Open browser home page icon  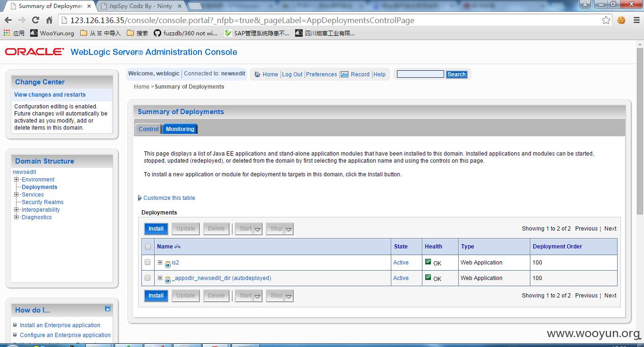point(49,20)
